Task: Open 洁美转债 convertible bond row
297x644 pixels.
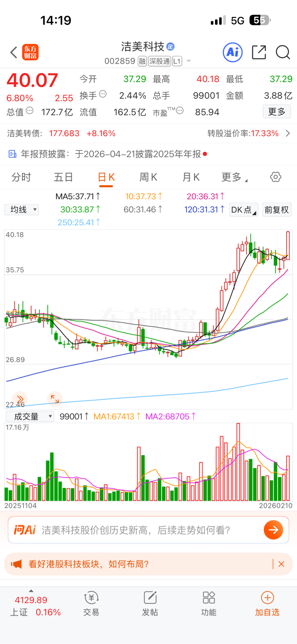Action: point(148,133)
